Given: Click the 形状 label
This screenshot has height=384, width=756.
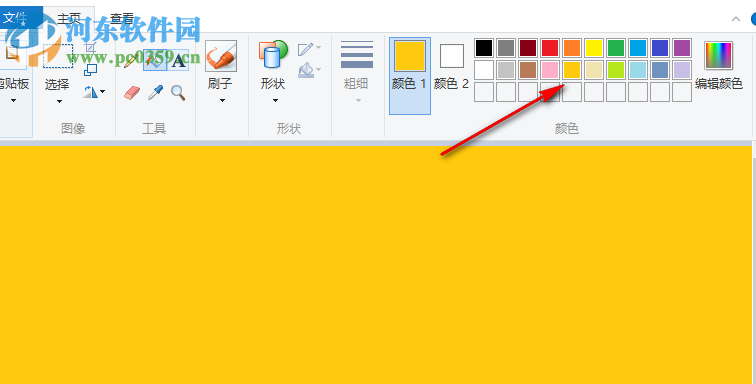Looking at the screenshot, I should pos(273,83).
